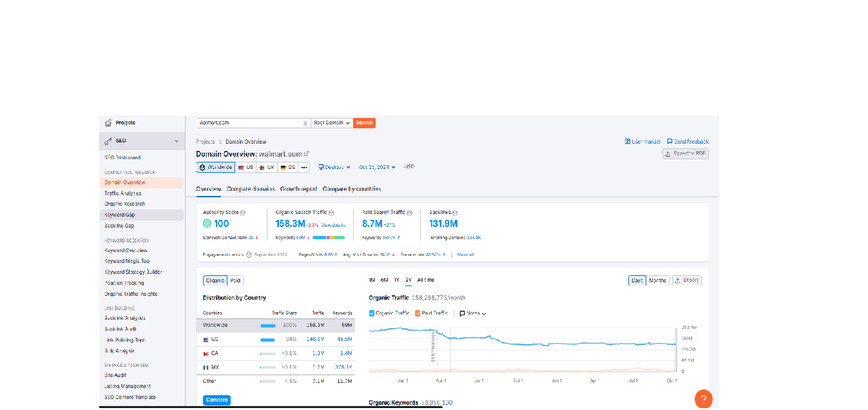Open Domain Overview in sidebar
Viewport: 868px width, 410px height.
142,182
